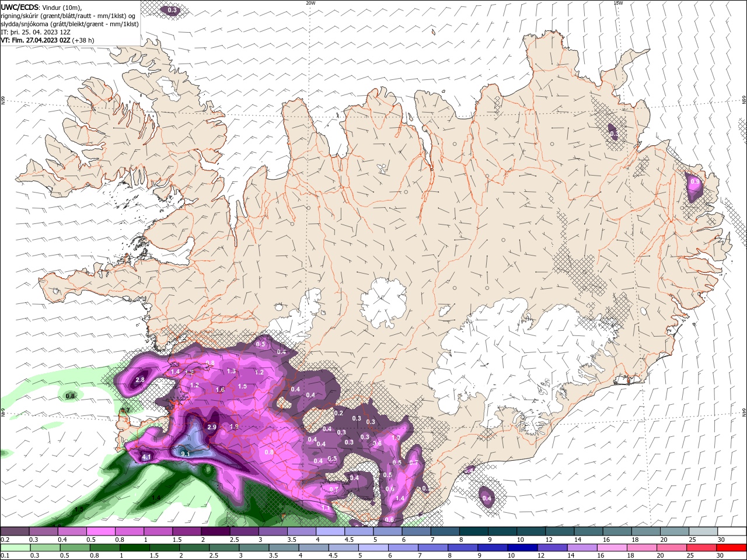This screenshot has height=560, width=747.
Task: Click the 66N latitude label on the left edge
Action: (3, 101)
